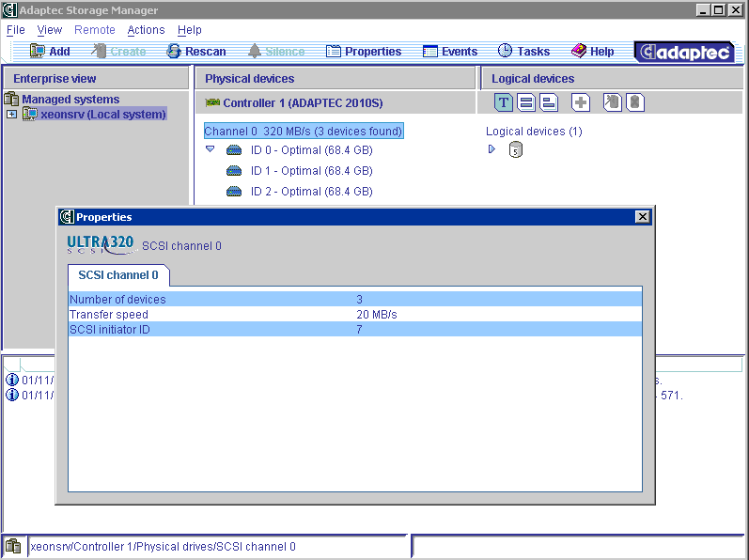
Task: Open the Help menu
Action: point(189,30)
